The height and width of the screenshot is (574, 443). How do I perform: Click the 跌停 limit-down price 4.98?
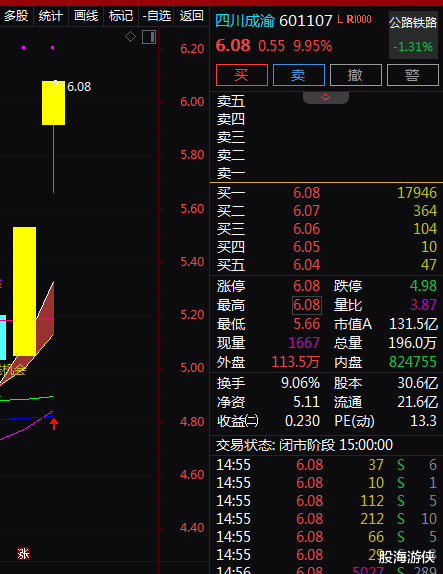pos(423,286)
